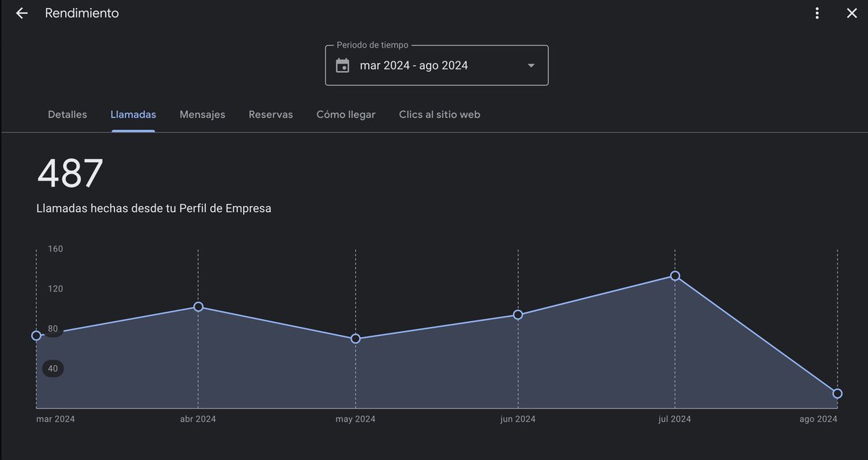Click the 'jul 2024' x-axis label

(675, 419)
